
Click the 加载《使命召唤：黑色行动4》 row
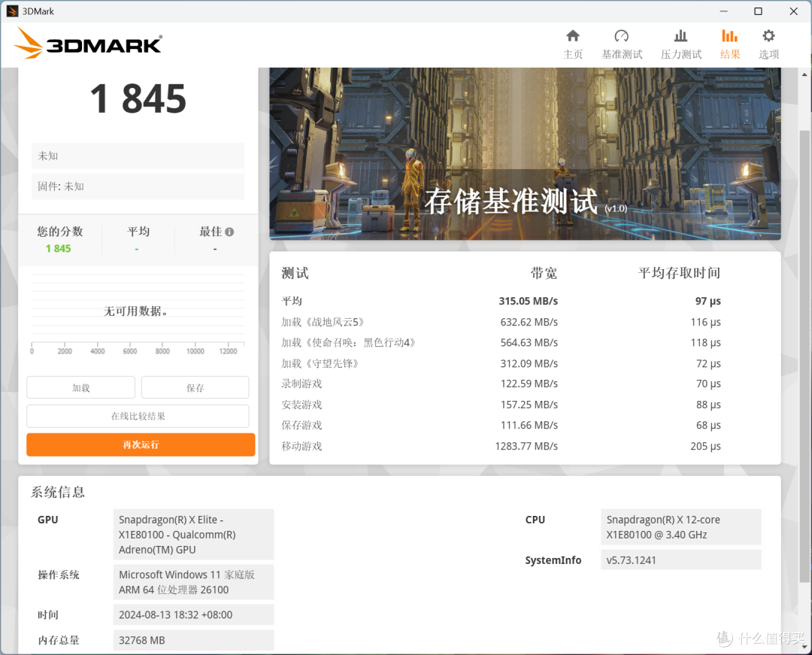pos(501,343)
